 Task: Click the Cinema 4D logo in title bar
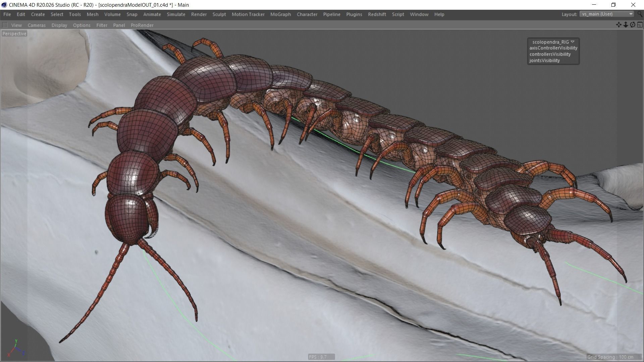(x=4, y=5)
